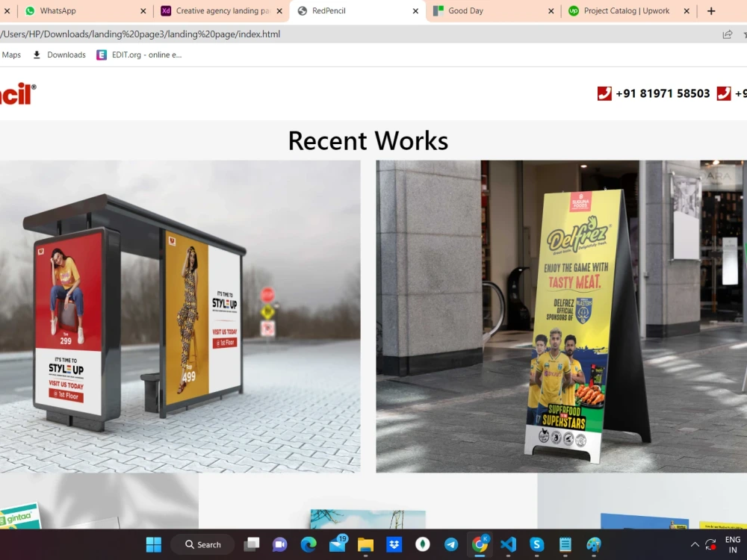Close the WhatsApp tab

143,11
